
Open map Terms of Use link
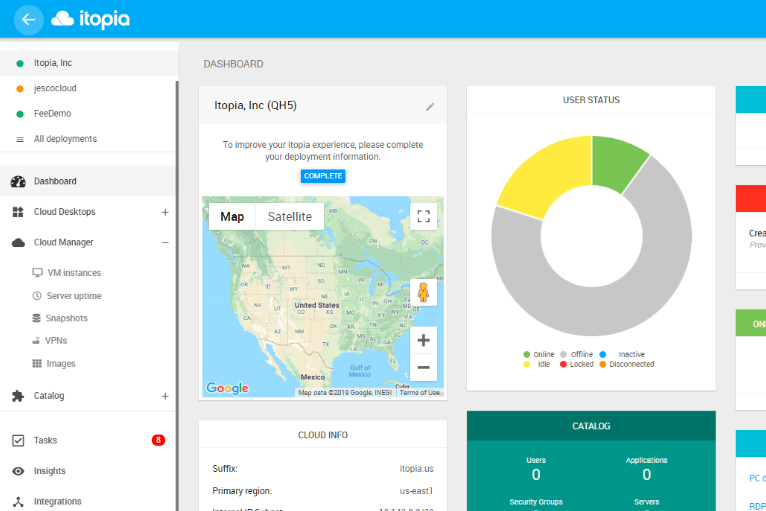pyautogui.click(x=420, y=392)
